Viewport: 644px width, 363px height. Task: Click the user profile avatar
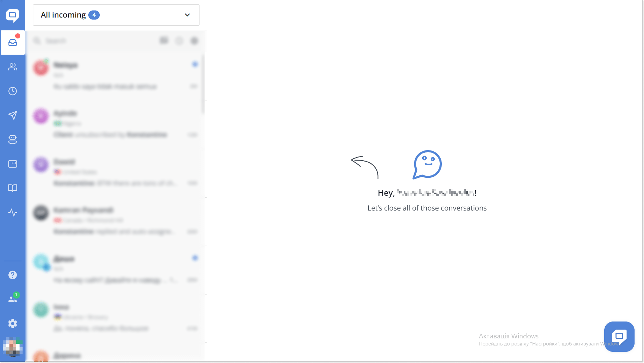[x=13, y=346]
